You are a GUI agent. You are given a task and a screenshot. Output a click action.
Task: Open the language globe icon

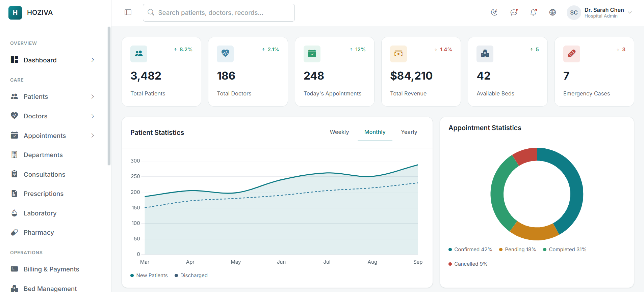tap(552, 12)
